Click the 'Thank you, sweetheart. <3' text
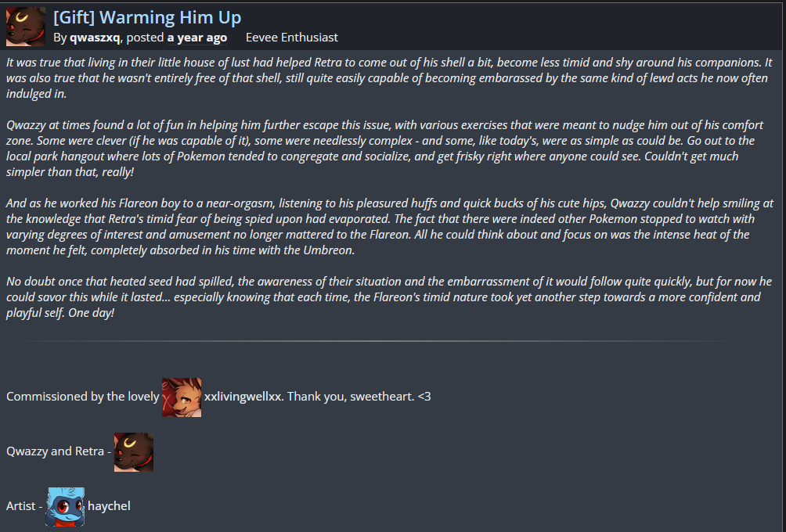Image resolution: width=786 pixels, height=532 pixels. [359, 397]
